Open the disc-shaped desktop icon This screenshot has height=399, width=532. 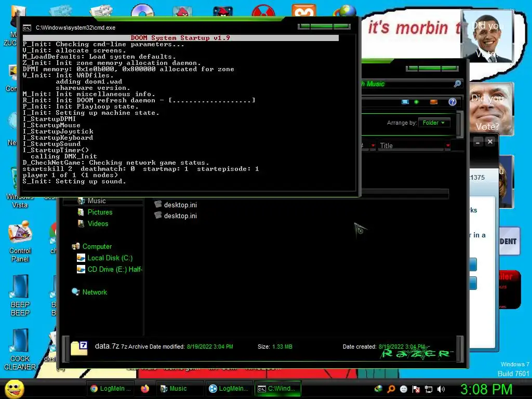[x=142, y=10]
